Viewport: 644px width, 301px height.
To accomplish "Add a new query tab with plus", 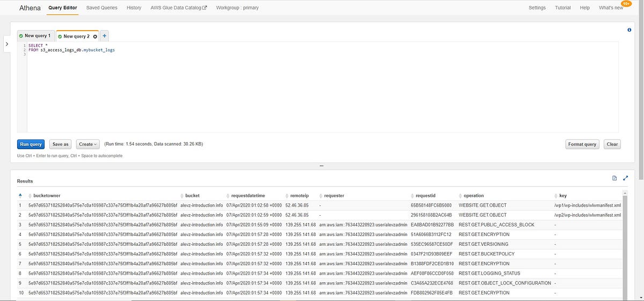I will (x=104, y=36).
